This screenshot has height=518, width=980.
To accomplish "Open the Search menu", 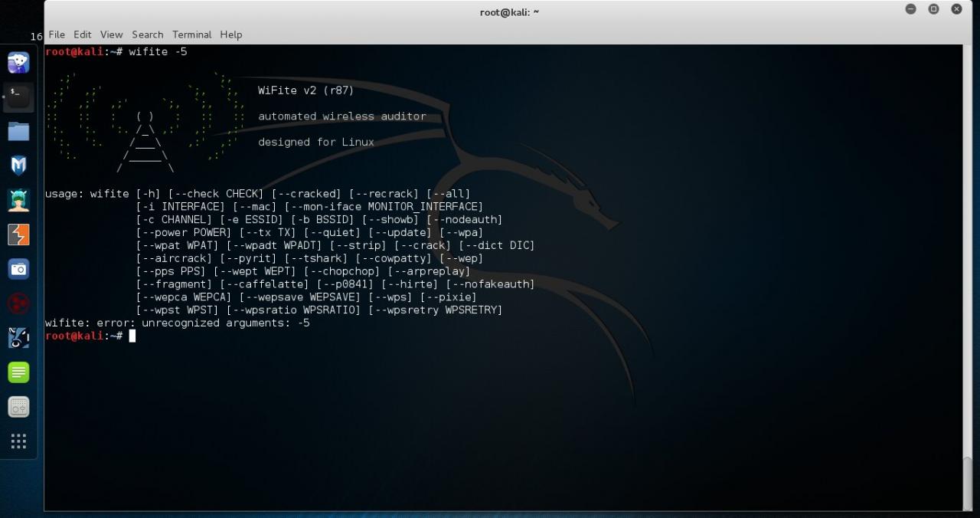I will pyautogui.click(x=148, y=34).
